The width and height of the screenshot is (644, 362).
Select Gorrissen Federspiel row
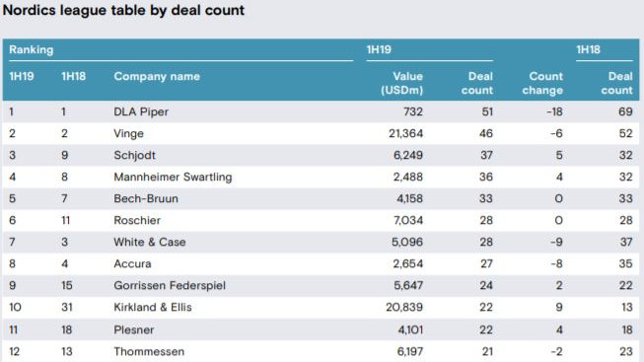point(321,286)
